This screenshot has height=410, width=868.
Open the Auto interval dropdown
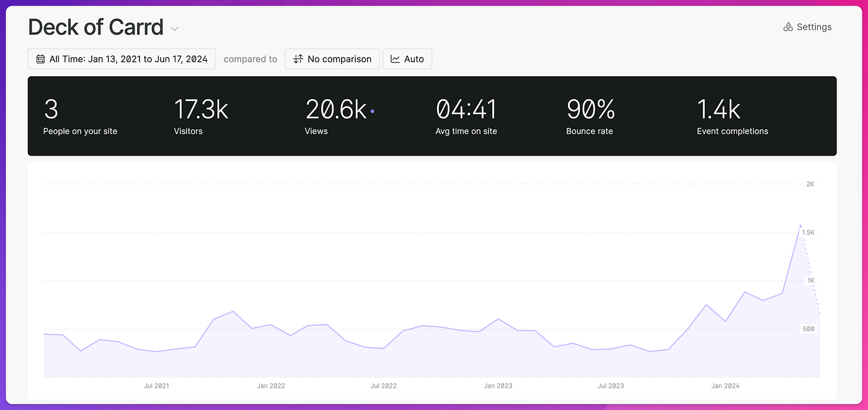pos(407,59)
